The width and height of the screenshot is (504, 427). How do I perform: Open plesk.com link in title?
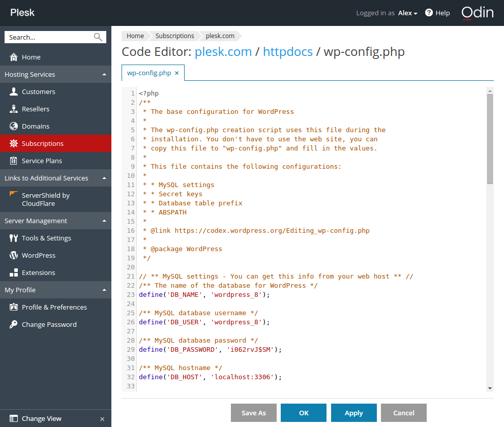click(x=223, y=52)
